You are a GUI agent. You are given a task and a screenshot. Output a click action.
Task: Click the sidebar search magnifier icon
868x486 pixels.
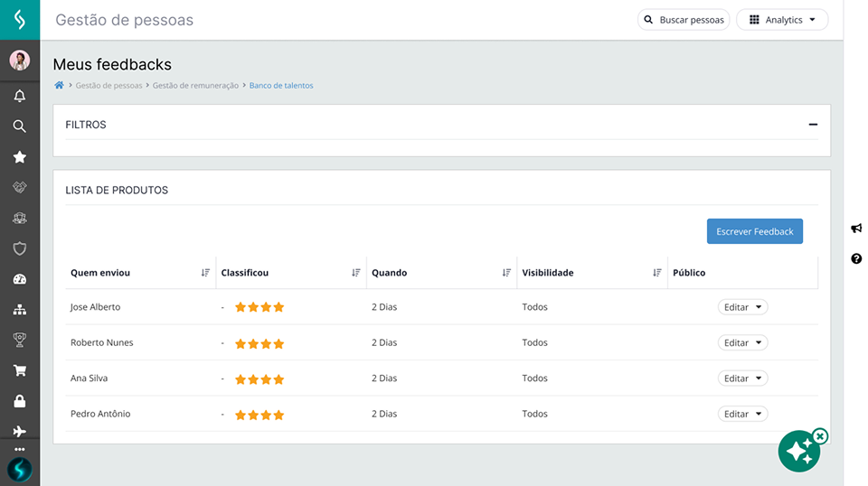[20, 126]
